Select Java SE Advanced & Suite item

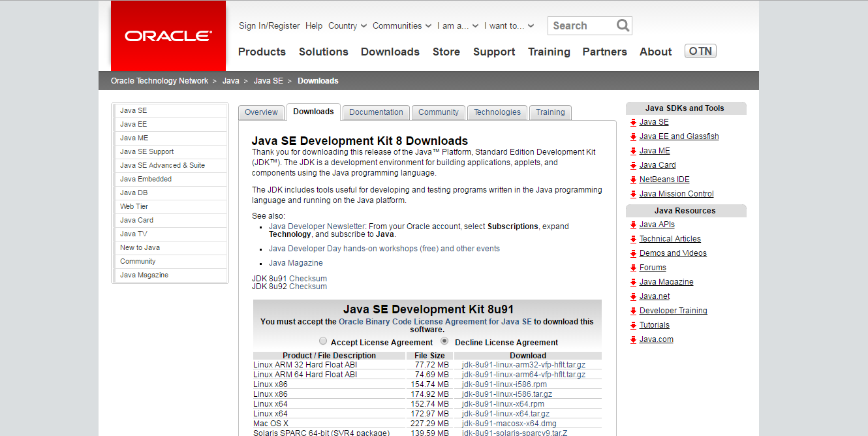[x=163, y=165]
